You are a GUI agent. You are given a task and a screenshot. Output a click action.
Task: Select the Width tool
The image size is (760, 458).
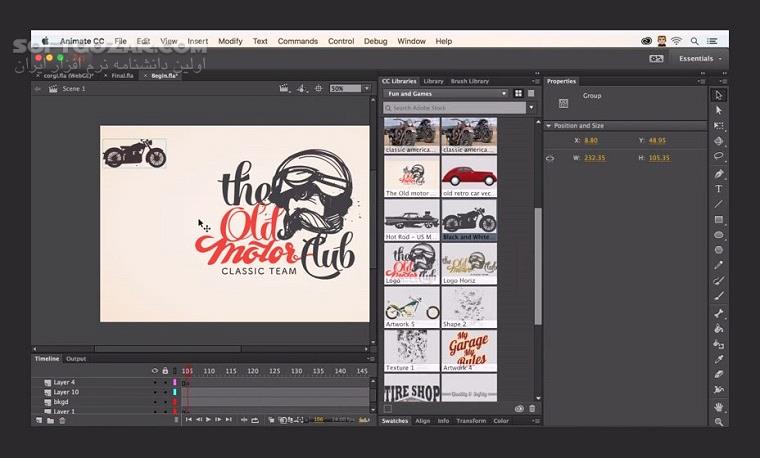pos(719,389)
